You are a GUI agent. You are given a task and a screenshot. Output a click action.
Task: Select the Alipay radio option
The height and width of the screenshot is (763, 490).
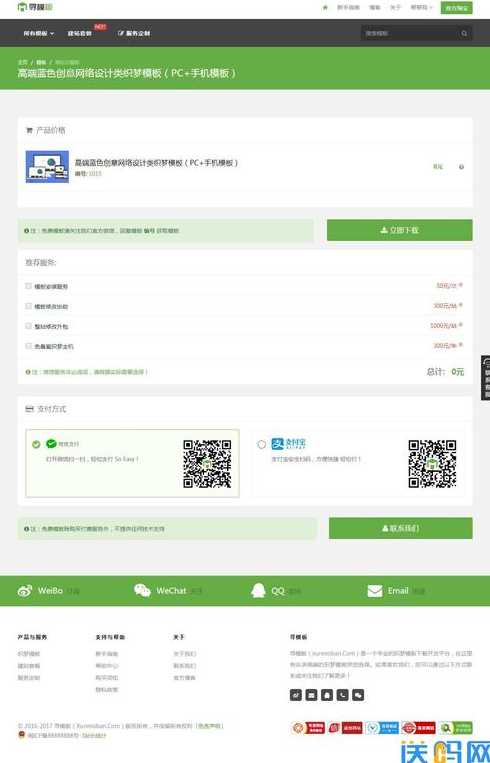tap(262, 444)
